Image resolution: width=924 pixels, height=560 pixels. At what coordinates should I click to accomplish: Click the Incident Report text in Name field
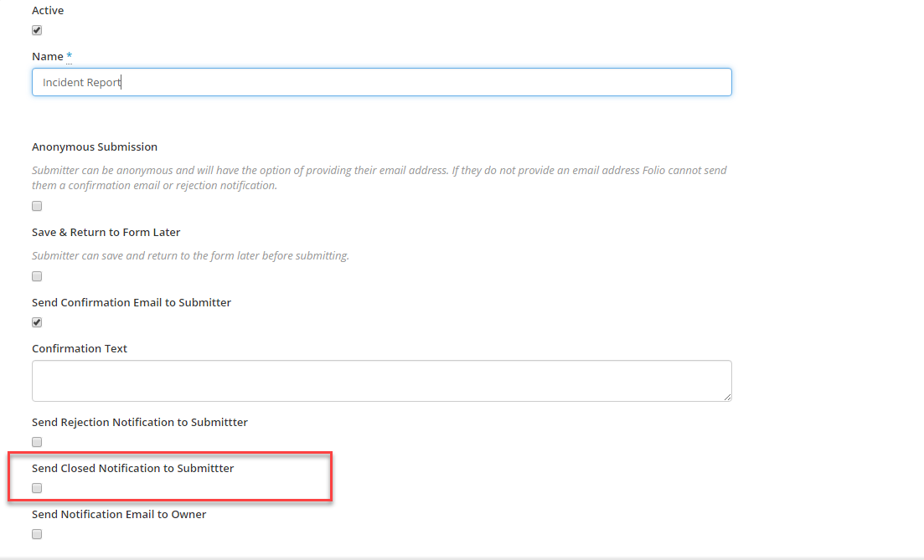pos(81,81)
